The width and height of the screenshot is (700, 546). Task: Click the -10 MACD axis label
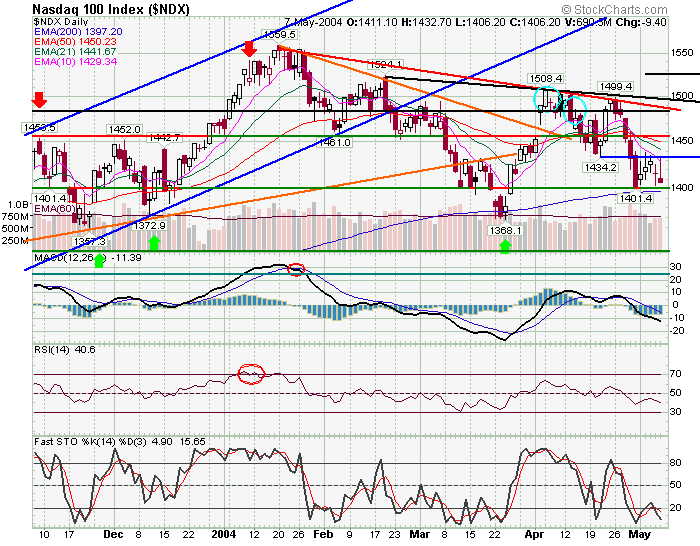coord(678,318)
